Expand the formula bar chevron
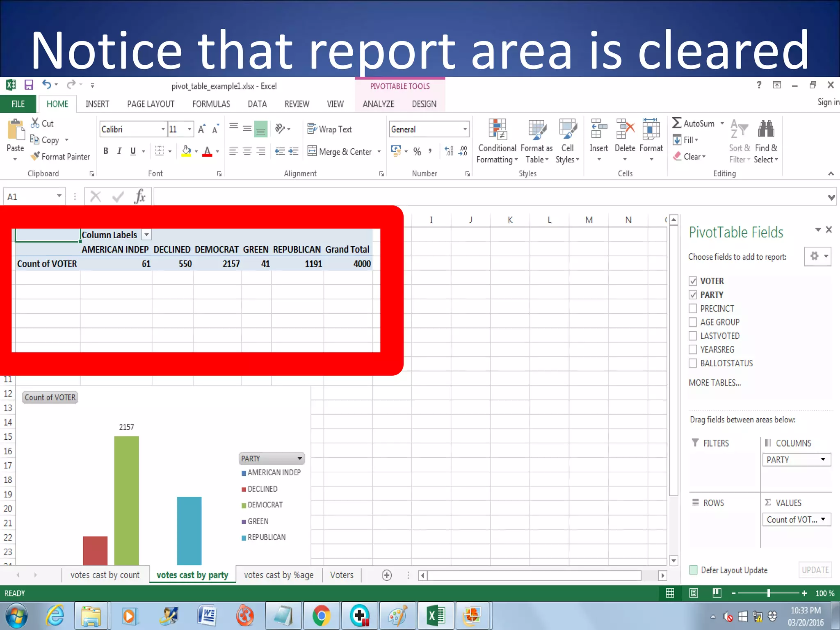Screen dimensions: 840x630 point(831,198)
